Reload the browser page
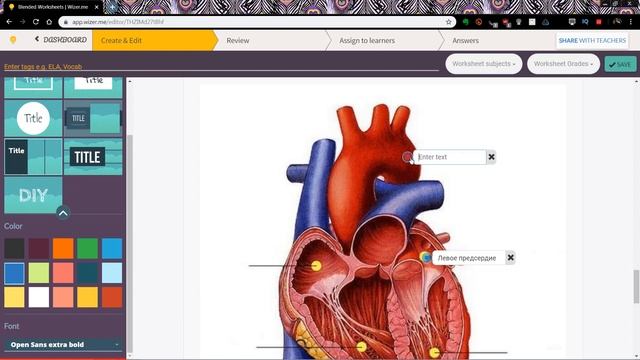The height and width of the screenshot is (360, 640). tap(36, 22)
